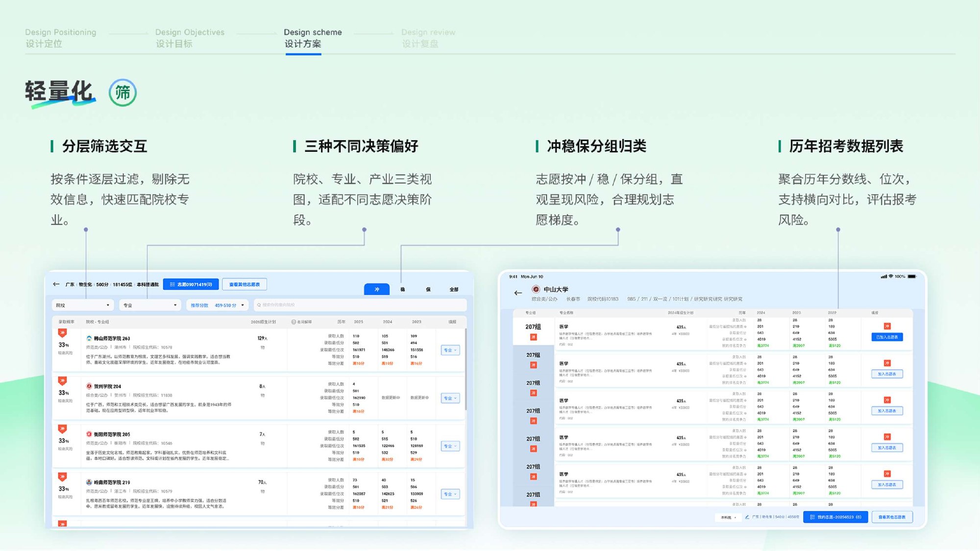Click 查看其他志愿表 in the college list

coord(245,284)
